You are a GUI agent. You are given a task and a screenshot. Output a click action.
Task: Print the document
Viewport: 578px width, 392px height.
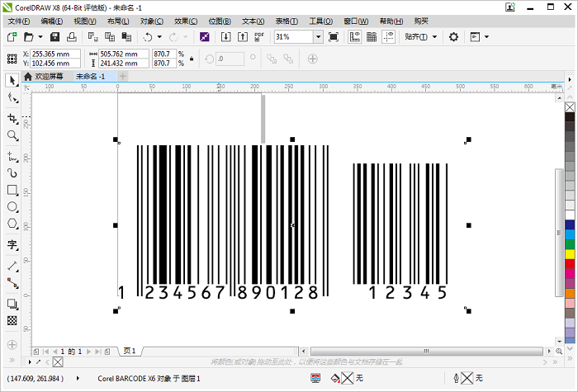pos(72,37)
